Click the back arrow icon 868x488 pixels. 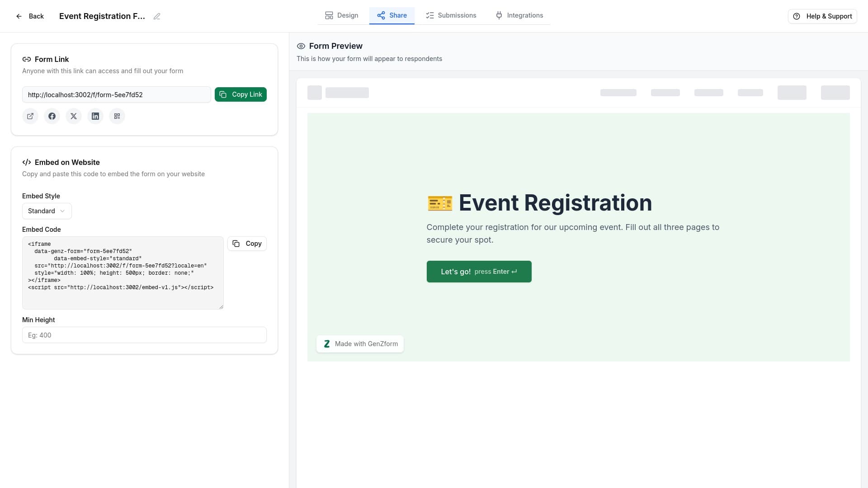point(19,16)
